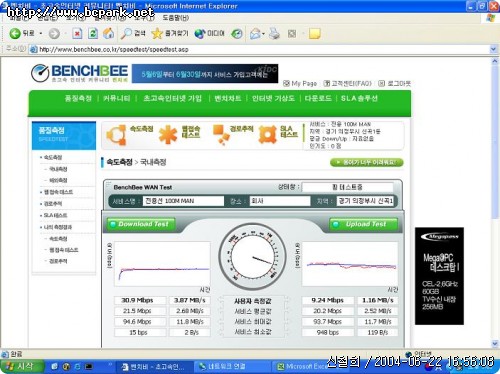
Task: Open the 인터넷 기상도 navigation tab
Action: click(273, 98)
